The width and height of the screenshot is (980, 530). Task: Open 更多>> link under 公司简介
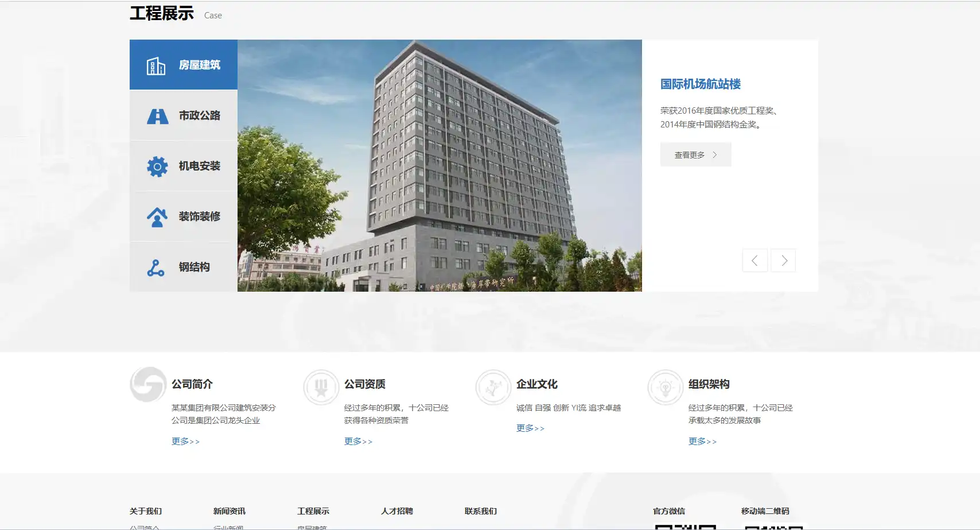coord(185,442)
